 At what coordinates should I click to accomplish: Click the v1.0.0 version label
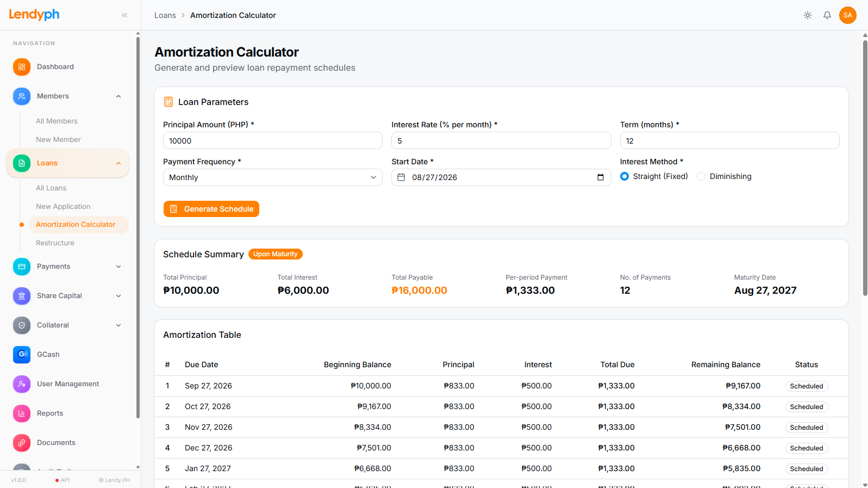18,480
